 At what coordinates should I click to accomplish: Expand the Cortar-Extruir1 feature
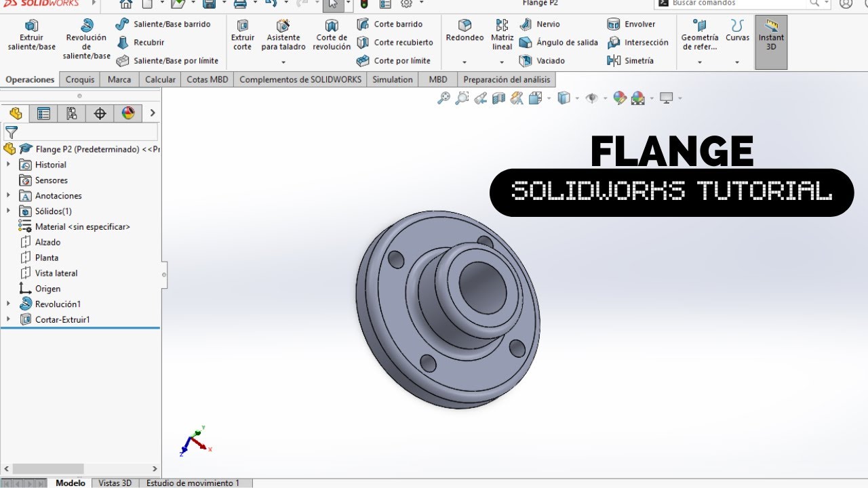pos(8,319)
